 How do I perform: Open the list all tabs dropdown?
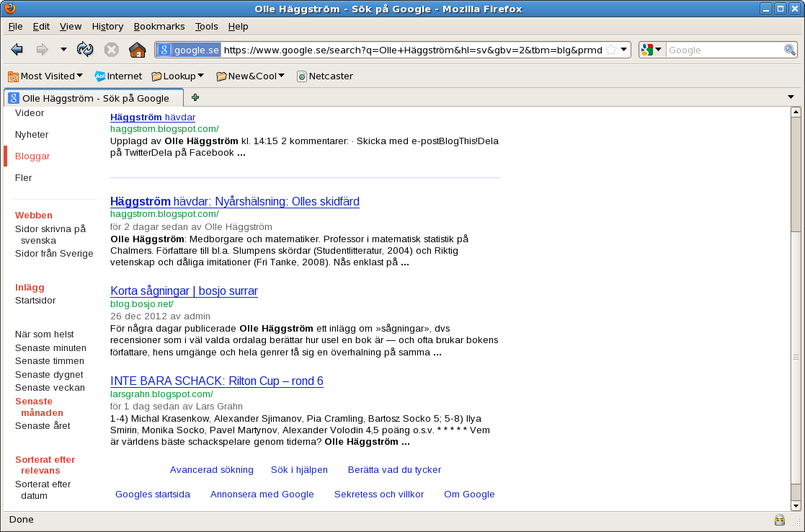point(791,97)
